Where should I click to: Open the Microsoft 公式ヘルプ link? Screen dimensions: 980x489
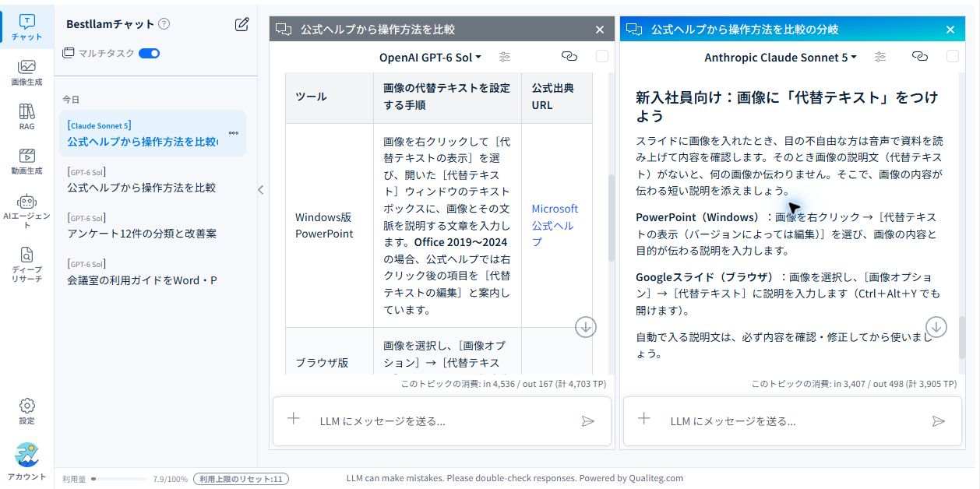coord(555,225)
